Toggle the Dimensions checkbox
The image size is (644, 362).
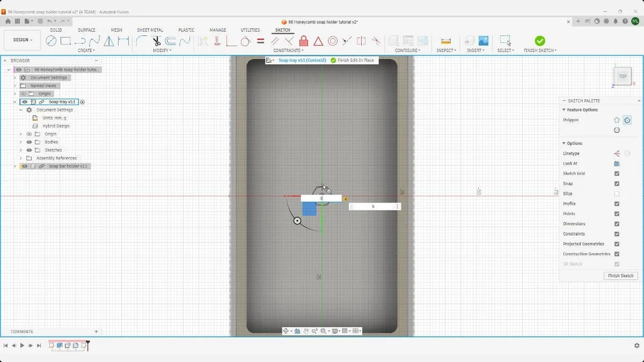tap(617, 224)
